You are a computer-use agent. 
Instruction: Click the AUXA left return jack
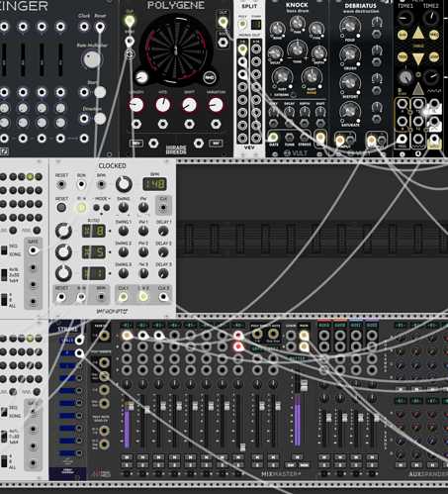[324, 336]
